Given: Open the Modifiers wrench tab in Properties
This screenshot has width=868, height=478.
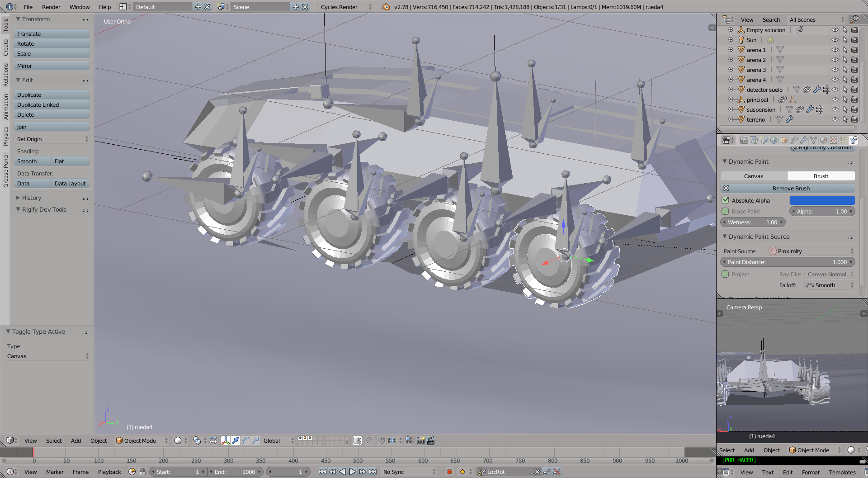Looking at the screenshot, I should pos(804,140).
